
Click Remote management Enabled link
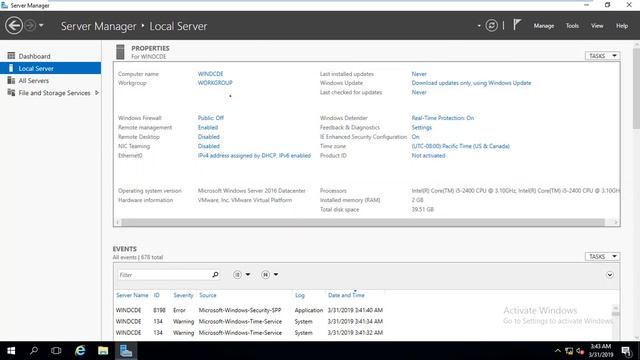208,127
